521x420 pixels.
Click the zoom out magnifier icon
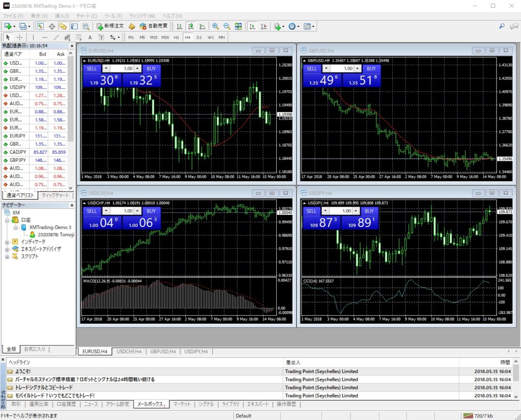[x=226, y=26]
